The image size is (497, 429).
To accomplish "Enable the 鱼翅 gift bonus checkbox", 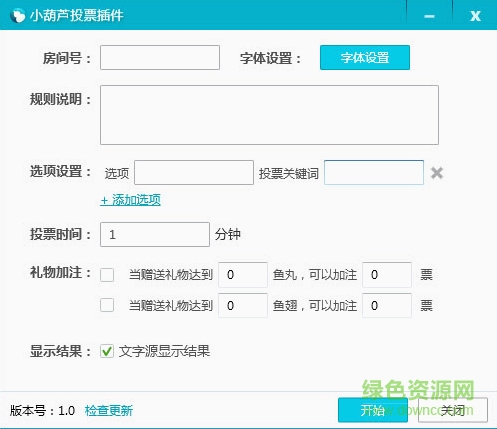I will click(x=107, y=305).
